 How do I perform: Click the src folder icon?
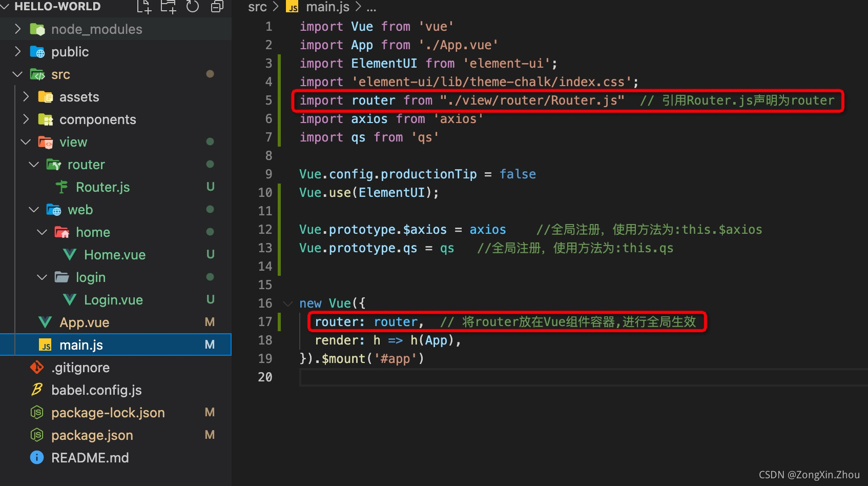click(37, 74)
